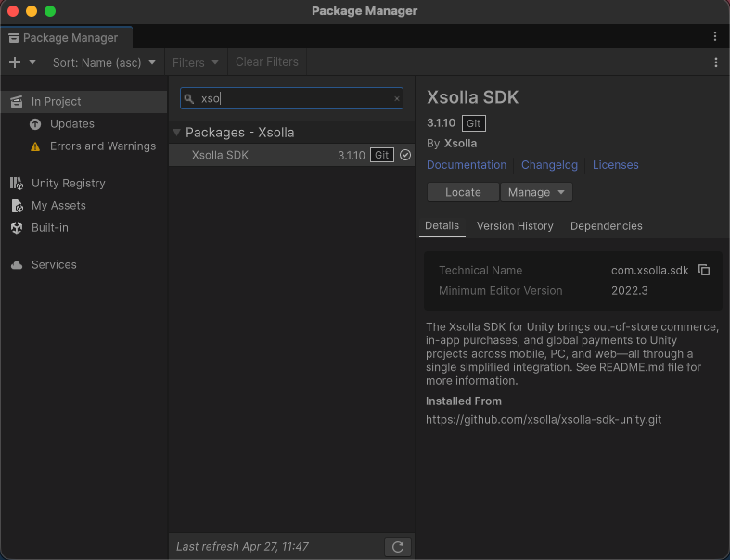Open the add package dropdown arrow
The height and width of the screenshot is (560, 730).
coord(32,62)
